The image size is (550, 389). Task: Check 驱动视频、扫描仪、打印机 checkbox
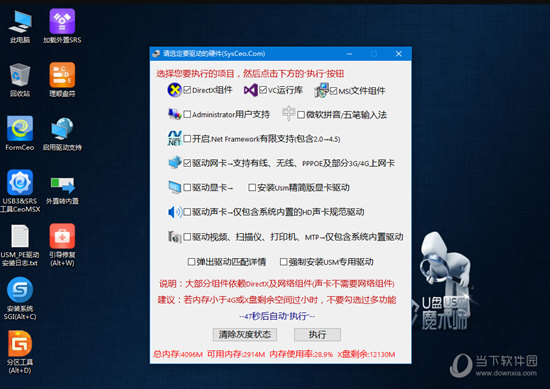click(x=187, y=237)
